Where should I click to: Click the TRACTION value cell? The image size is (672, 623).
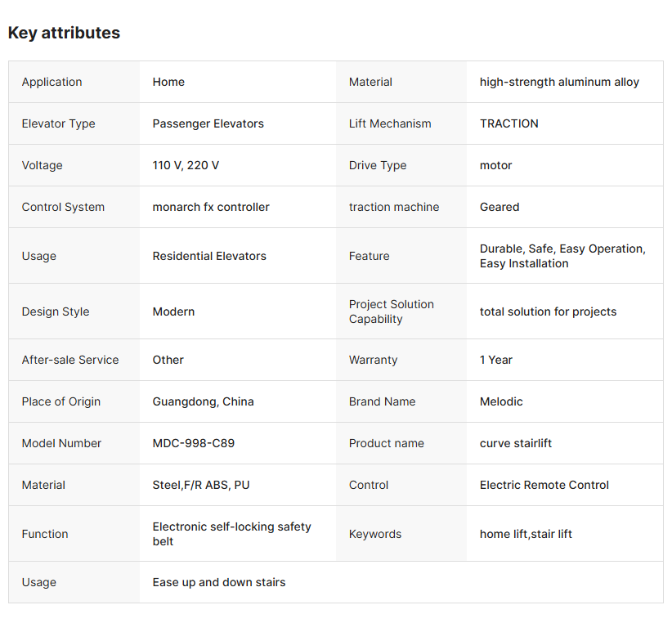point(508,123)
